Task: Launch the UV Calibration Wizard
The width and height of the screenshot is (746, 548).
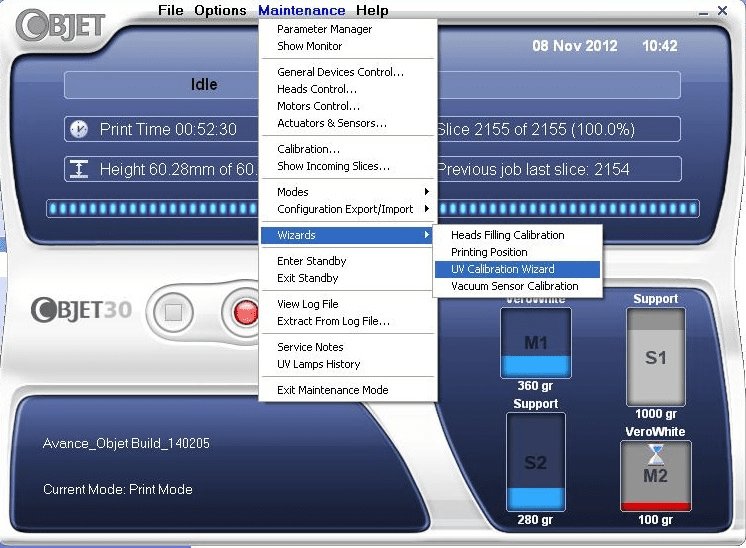Action: (518, 269)
